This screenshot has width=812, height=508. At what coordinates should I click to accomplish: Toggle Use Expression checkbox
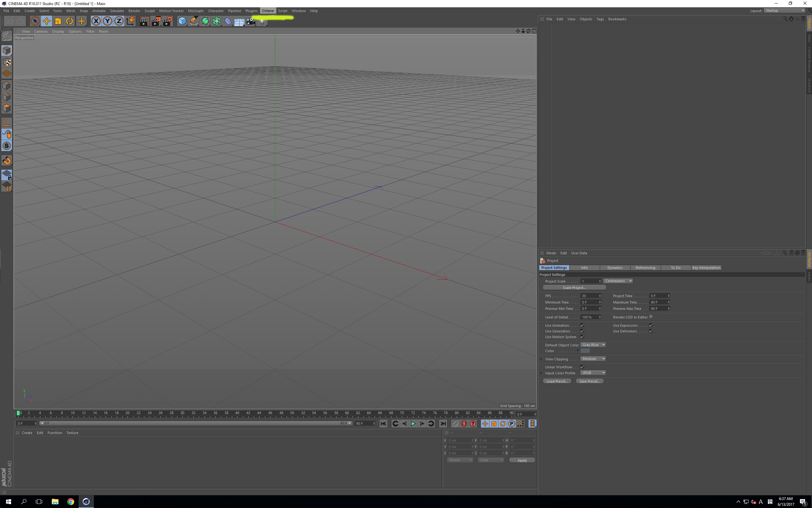(x=651, y=325)
